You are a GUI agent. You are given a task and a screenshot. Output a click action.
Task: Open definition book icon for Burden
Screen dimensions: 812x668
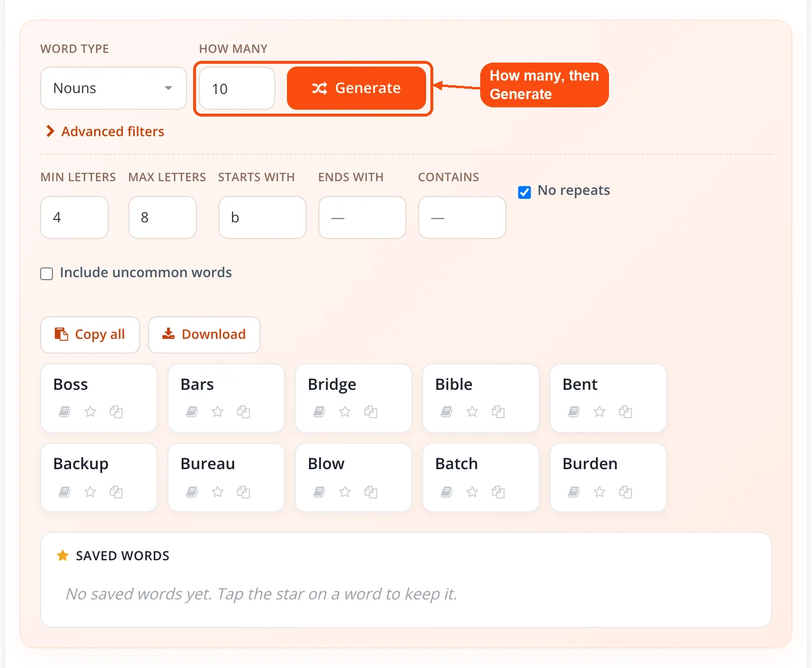574,492
